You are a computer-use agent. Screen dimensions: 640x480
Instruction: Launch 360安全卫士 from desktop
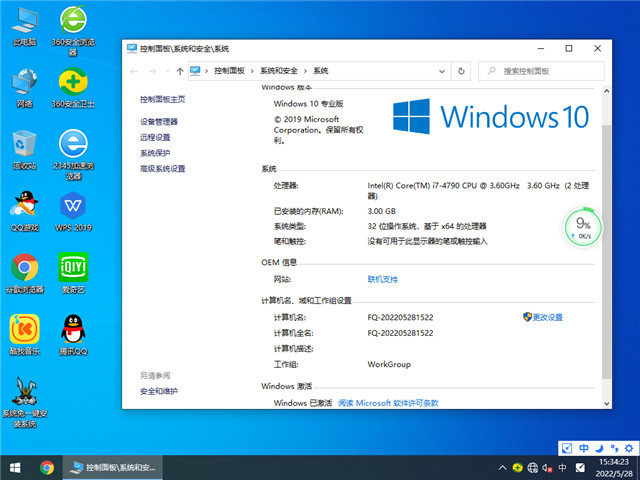[x=73, y=88]
